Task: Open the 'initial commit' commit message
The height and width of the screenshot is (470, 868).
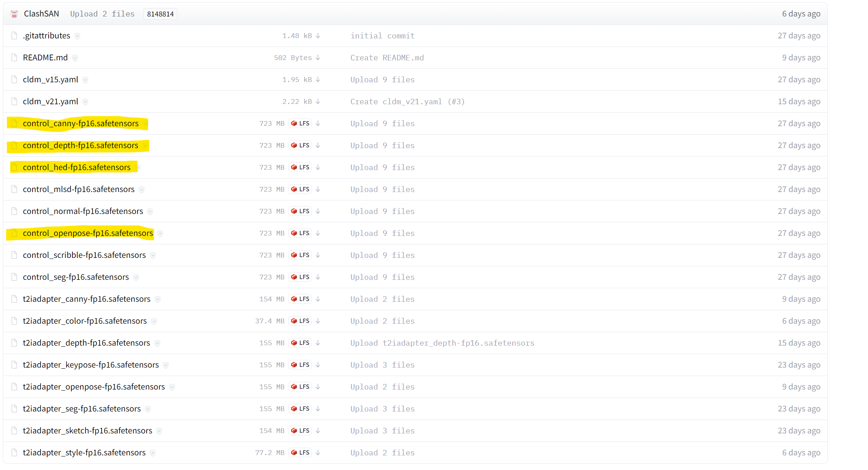Action: tap(382, 36)
